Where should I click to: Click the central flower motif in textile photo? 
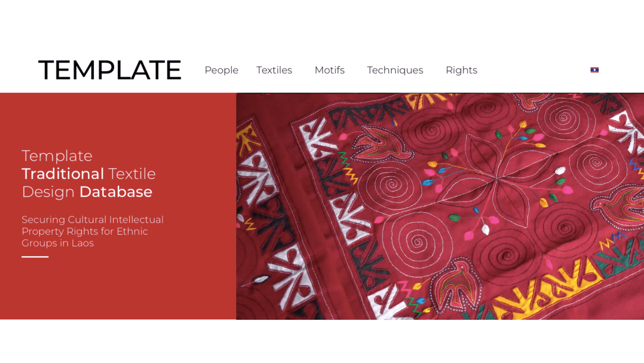(x=496, y=178)
